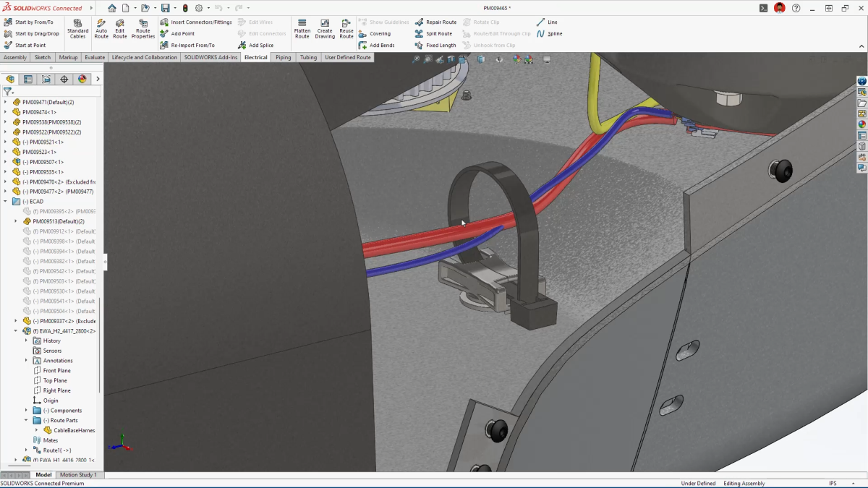Collapse EWA_H2_4417_2800 in the feature tree
The width and height of the screenshot is (868, 488).
click(x=14, y=330)
